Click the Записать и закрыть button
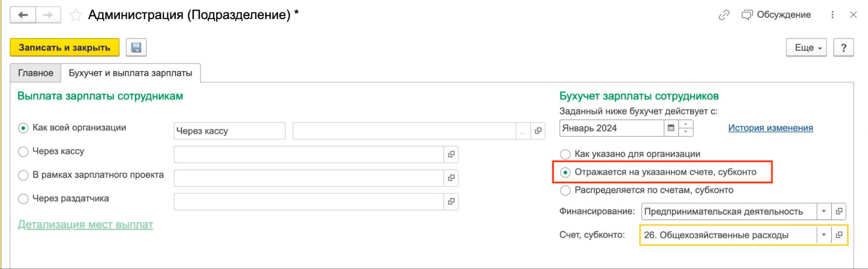Screen dimensions: 868x269 pyautogui.click(x=64, y=48)
